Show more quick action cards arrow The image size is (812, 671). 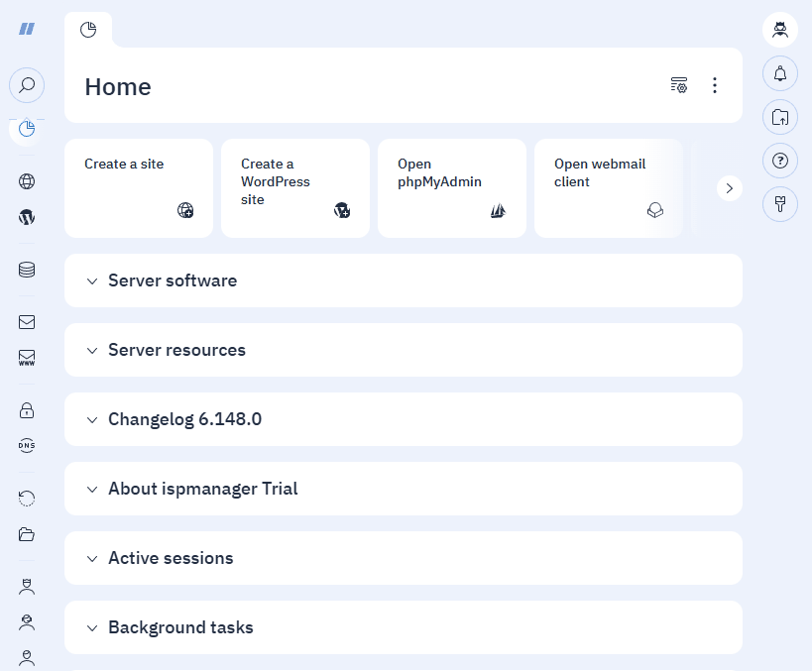[730, 188]
